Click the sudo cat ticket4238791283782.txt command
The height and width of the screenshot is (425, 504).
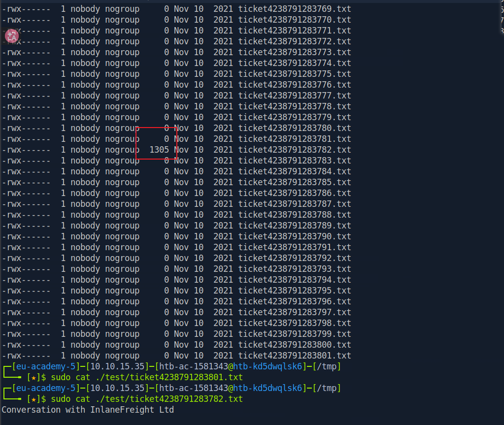[x=147, y=399]
